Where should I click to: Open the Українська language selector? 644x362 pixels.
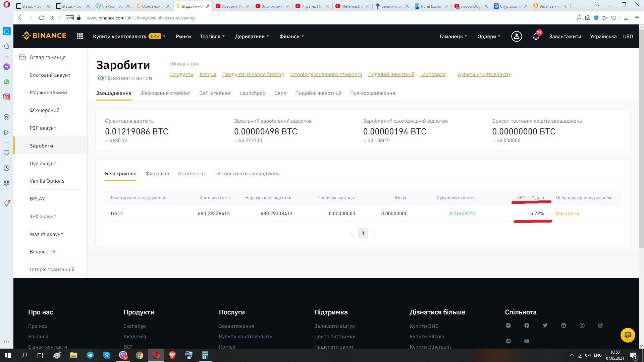pyautogui.click(x=603, y=36)
